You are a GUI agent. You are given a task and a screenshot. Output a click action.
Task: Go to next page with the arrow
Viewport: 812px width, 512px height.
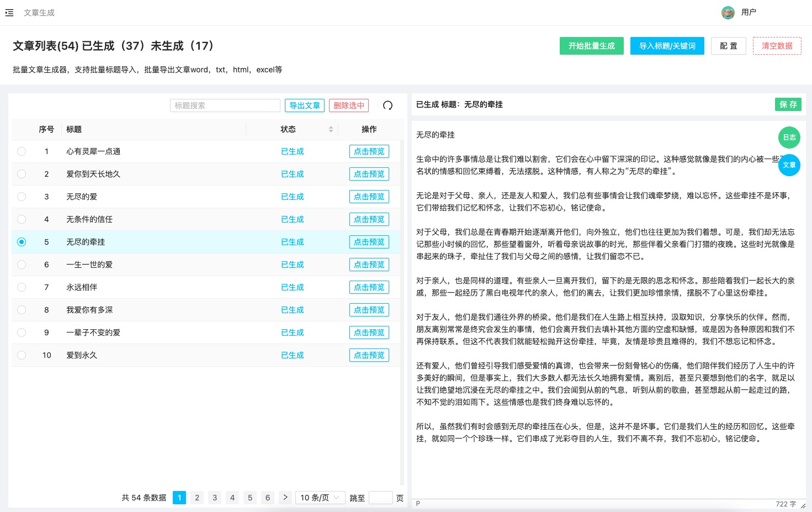pos(285,498)
